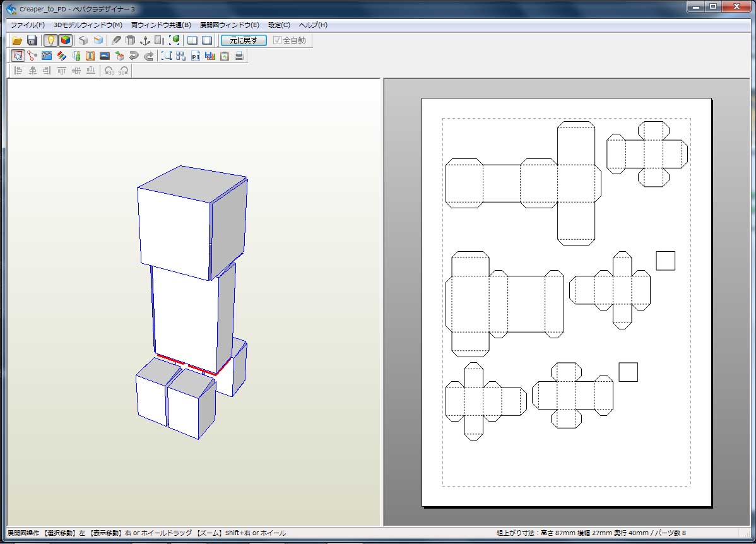
Task: Minimize the Pepakura Designer window
Action: point(695,7)
